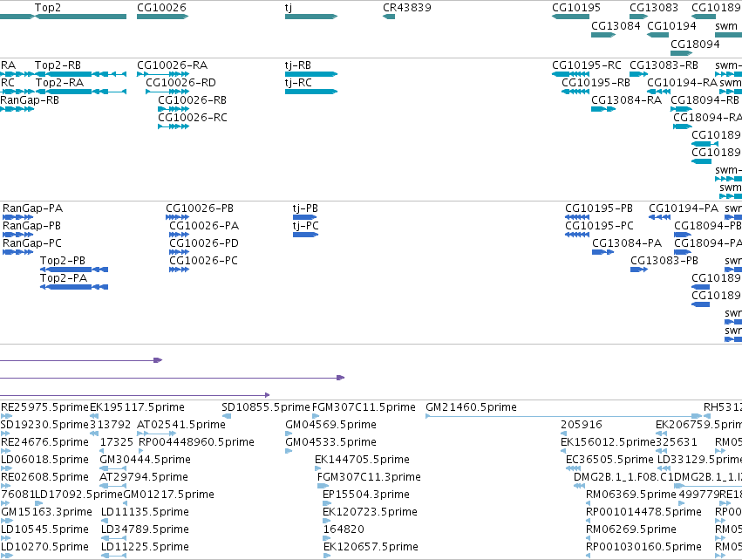Click the CG10195-RB transcript label
This screenshot has height=560, width=742.
click(596, 83)
